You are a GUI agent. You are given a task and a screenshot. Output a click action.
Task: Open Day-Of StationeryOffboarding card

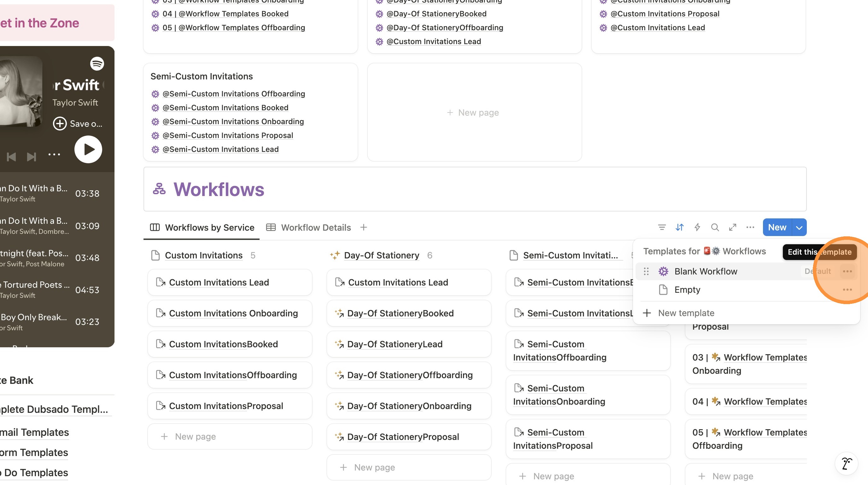[409, 375]
